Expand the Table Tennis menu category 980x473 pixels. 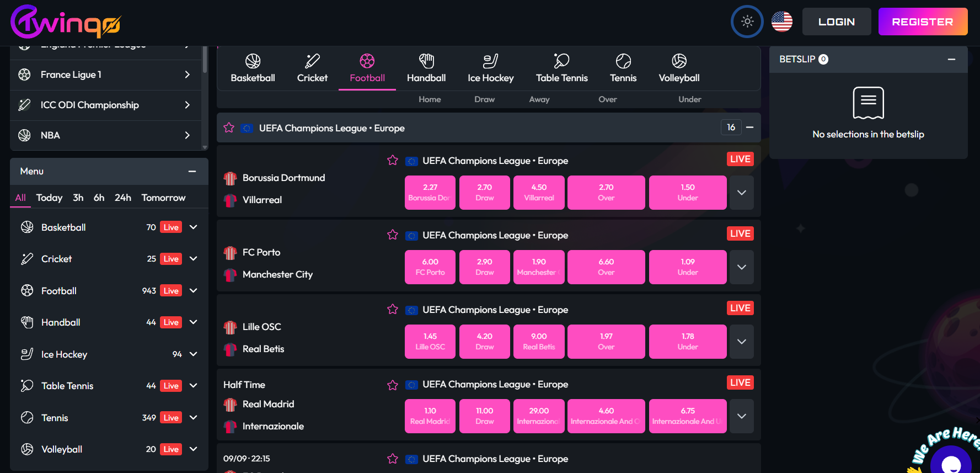194,385
